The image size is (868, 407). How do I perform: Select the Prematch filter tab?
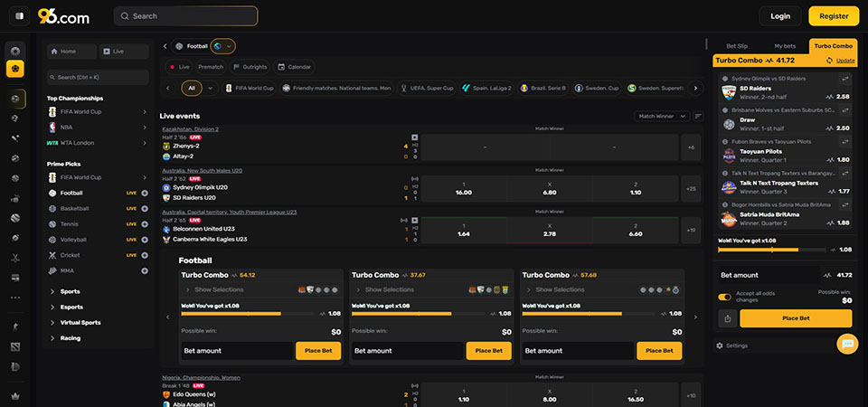[x=211, y=67]
